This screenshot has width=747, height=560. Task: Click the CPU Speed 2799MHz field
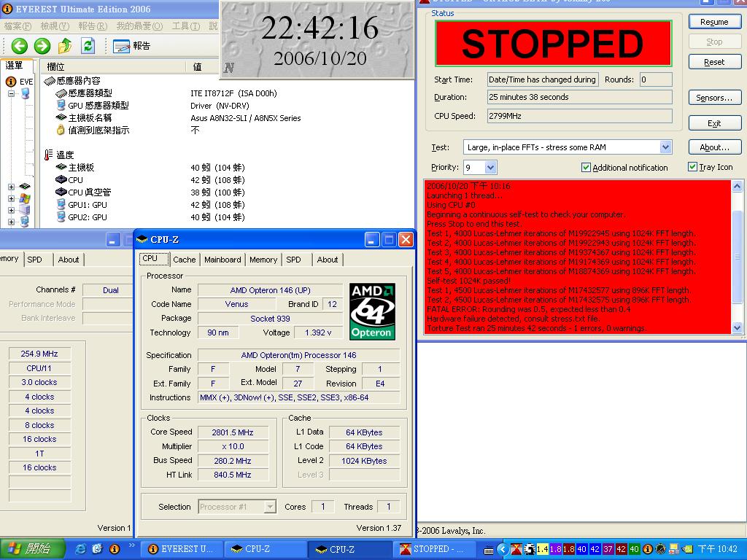pyautogui.click(x=579, y=116)
